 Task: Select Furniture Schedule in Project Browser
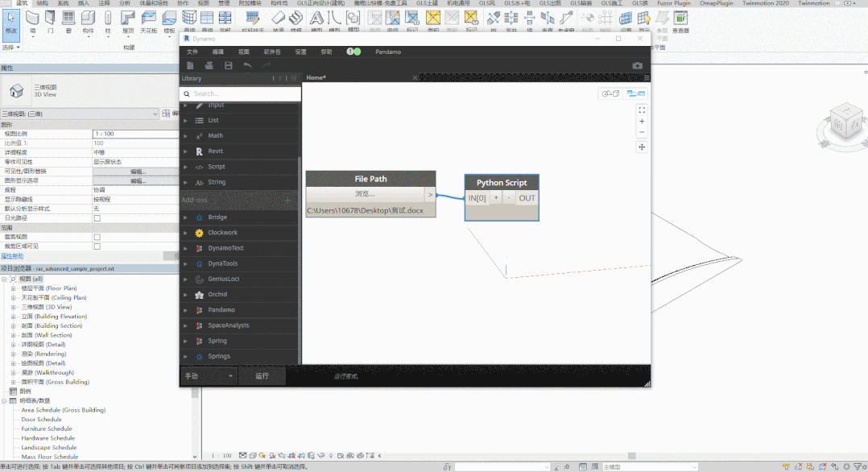coord(47,429)
